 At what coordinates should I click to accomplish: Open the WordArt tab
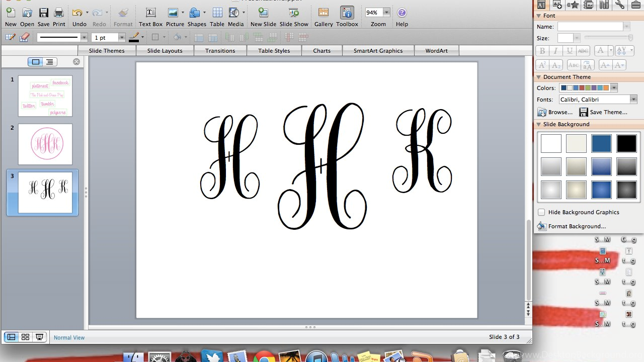436,51
